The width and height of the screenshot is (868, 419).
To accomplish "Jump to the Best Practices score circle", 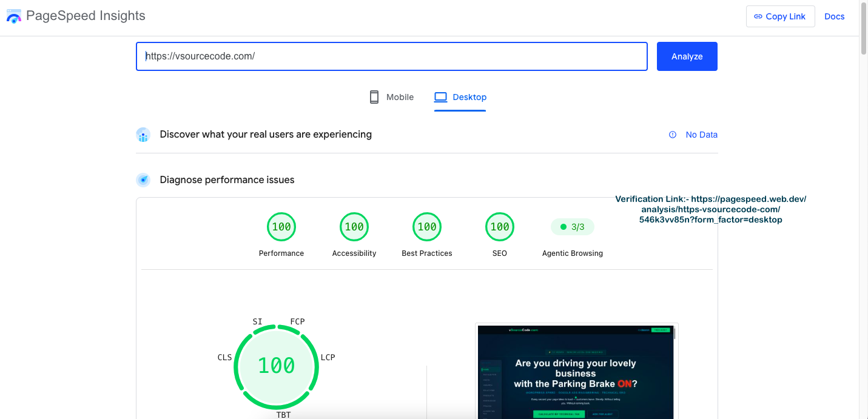I will (x=427, y=227).
